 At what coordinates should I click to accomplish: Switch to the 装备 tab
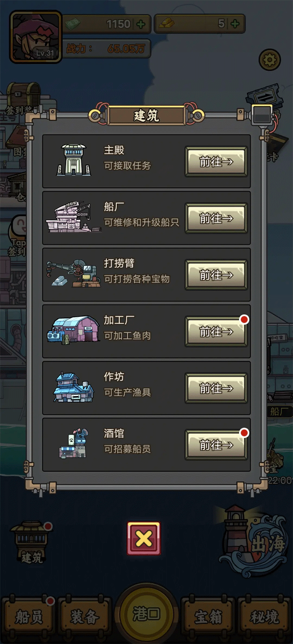pyautogui.click(x=85, y=617)
